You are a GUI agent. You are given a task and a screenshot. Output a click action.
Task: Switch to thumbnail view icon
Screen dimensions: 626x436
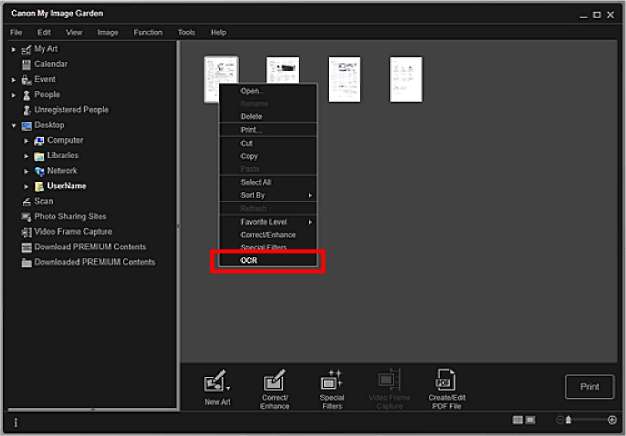pos(518,420)
